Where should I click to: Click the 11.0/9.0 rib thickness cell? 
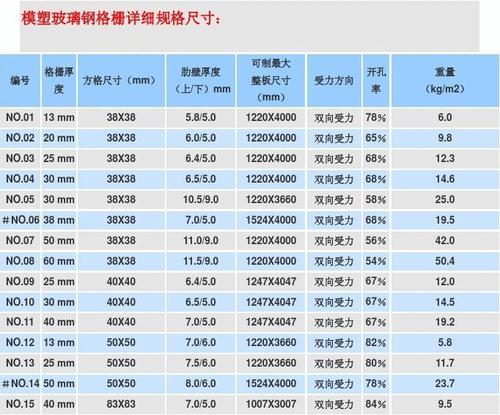(201, 240)
